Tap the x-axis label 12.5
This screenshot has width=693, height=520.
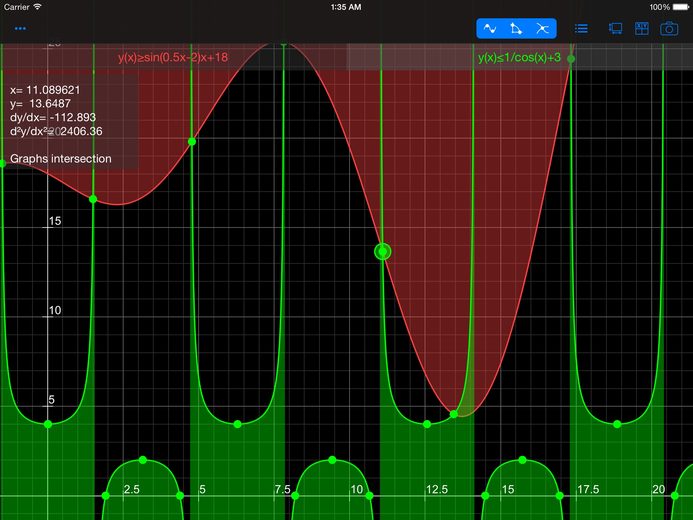(437, 490)
